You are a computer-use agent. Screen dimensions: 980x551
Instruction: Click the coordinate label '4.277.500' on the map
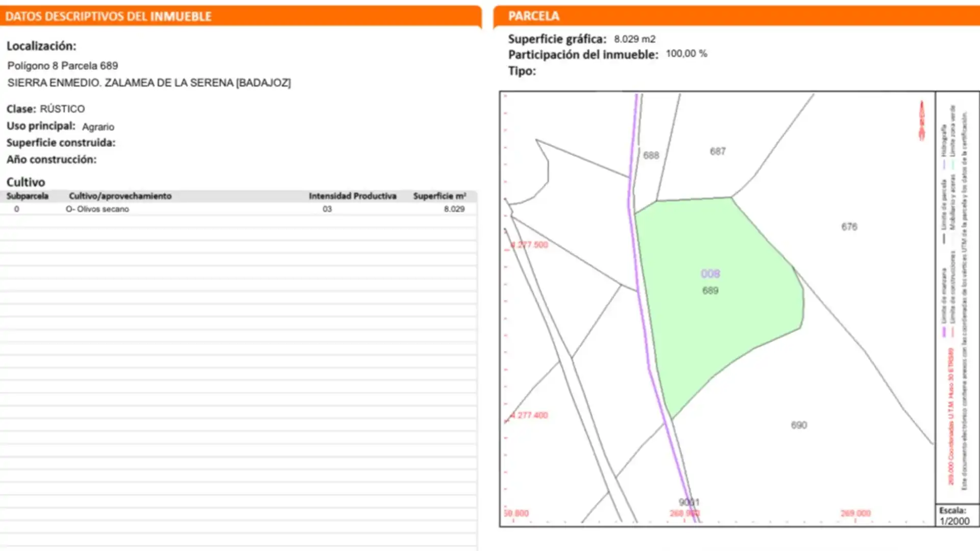(x=528, y=245)
